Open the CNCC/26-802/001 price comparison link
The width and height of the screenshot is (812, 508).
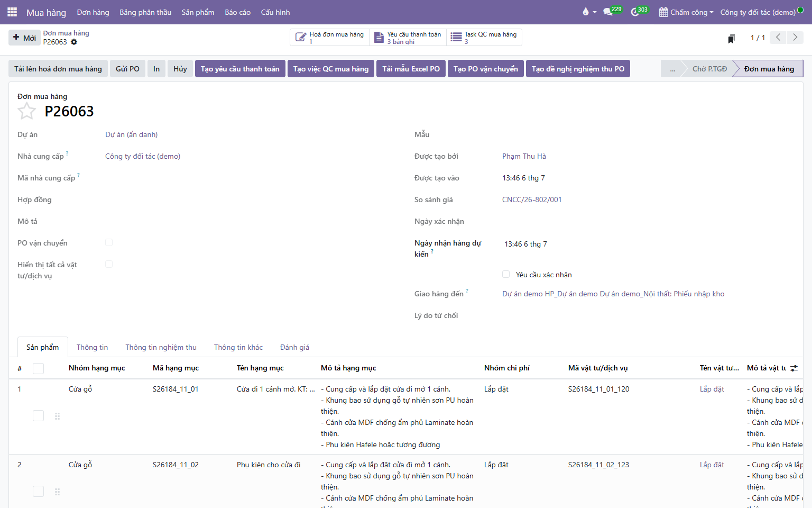[532, 199]
